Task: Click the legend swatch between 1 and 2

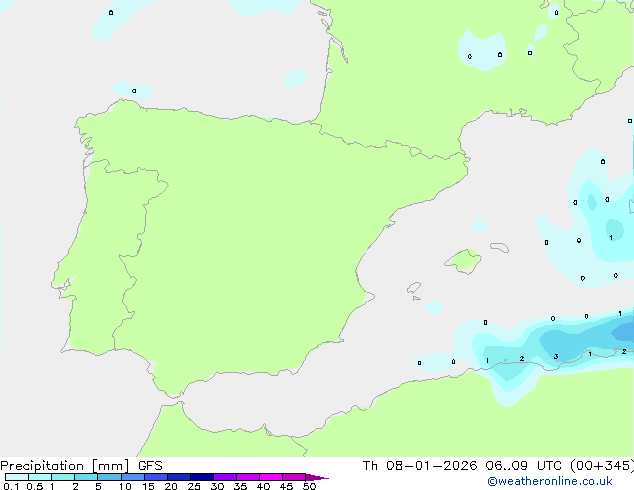Action: (63, 477)
